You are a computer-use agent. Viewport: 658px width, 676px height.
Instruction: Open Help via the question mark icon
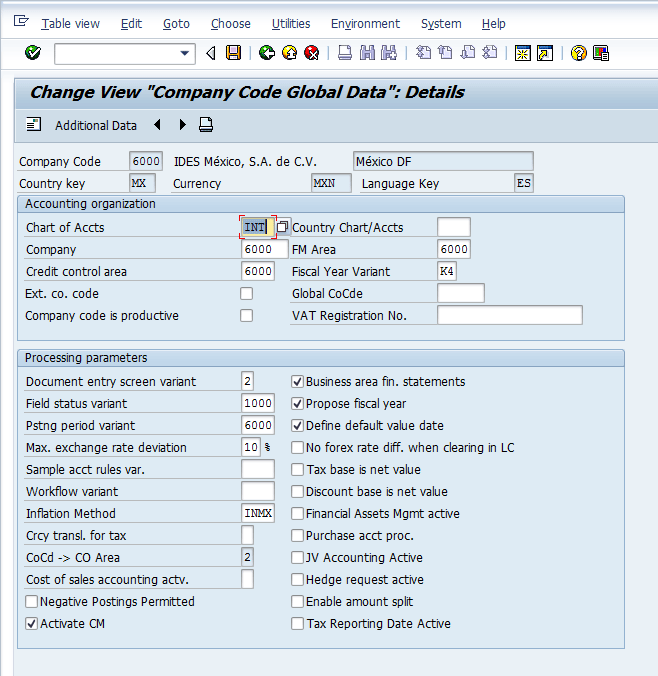(578, 53)
